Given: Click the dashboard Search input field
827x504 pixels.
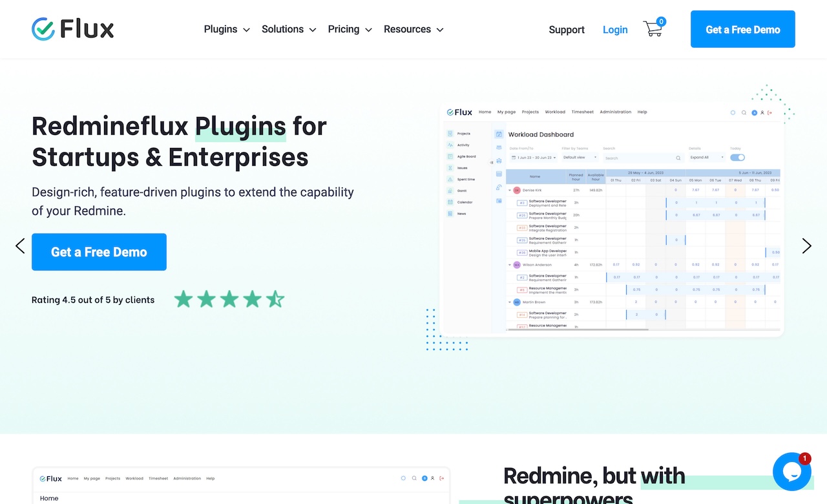Looking at the screenshot, I should [x=642, y=158].
